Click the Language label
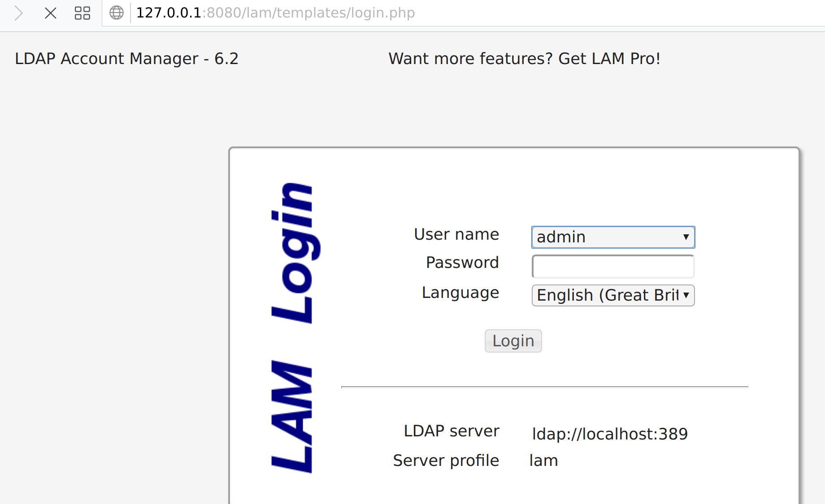825x504 pixels. tap(460, 293)
